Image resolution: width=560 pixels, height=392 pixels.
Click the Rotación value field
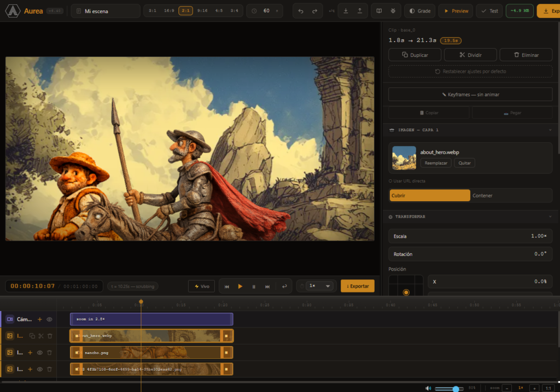tap(470, 254)
